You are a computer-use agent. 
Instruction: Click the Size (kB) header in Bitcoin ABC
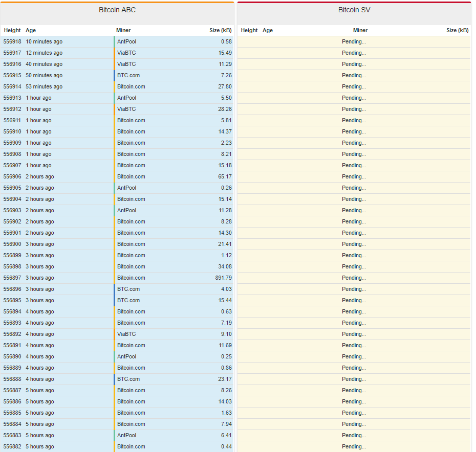pos(221,30)
